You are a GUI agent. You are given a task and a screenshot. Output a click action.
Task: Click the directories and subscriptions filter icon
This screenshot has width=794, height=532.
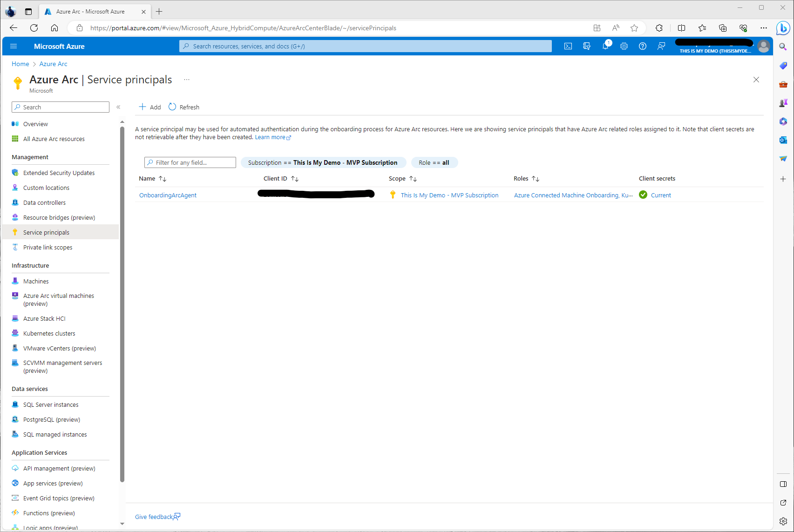(587, 46)
